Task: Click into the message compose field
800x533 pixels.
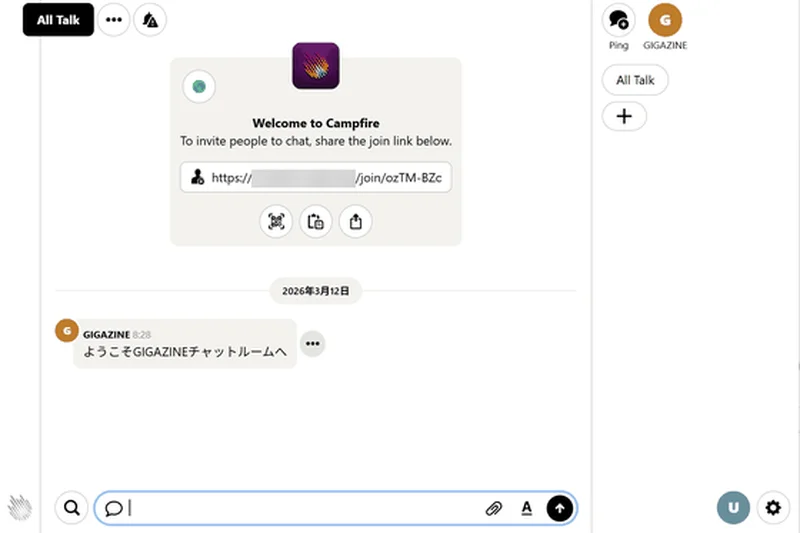Action: point(300,508)
